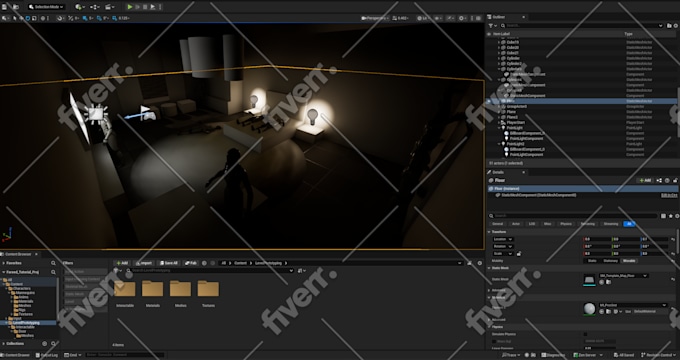Create new folder in Outliner
The height and width of the screenshot is (360, 680).
pyautogui.click(x=669, y=26)
